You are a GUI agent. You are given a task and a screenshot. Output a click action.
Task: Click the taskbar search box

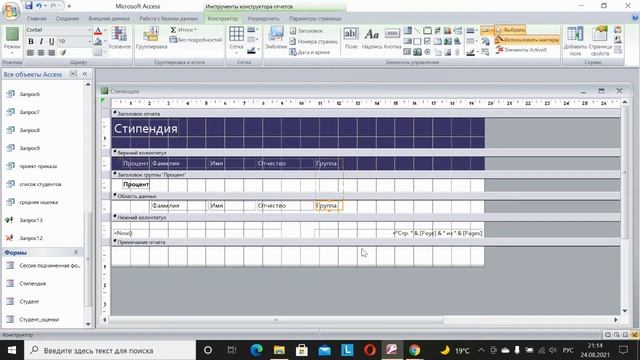(x=110, y=350)
